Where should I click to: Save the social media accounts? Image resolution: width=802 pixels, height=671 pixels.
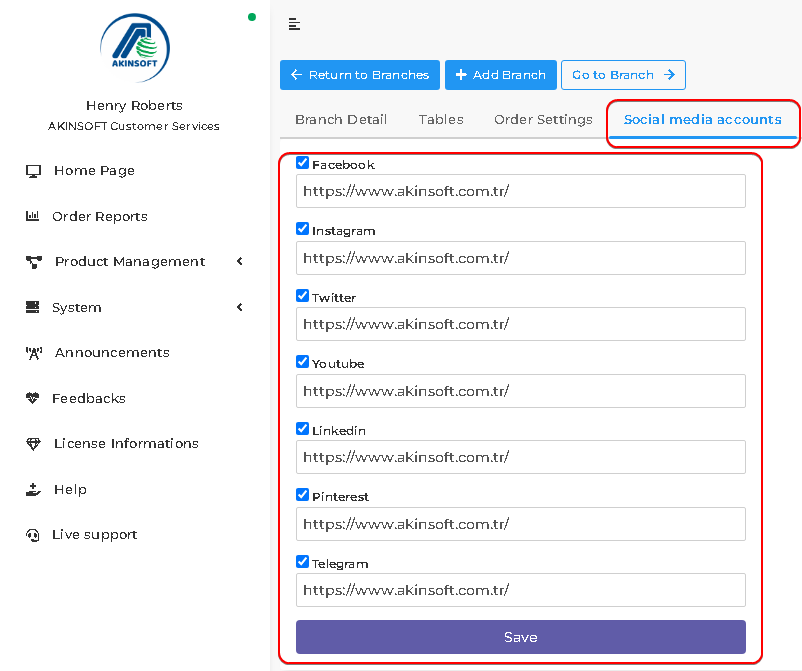click(x=521, y=637)
